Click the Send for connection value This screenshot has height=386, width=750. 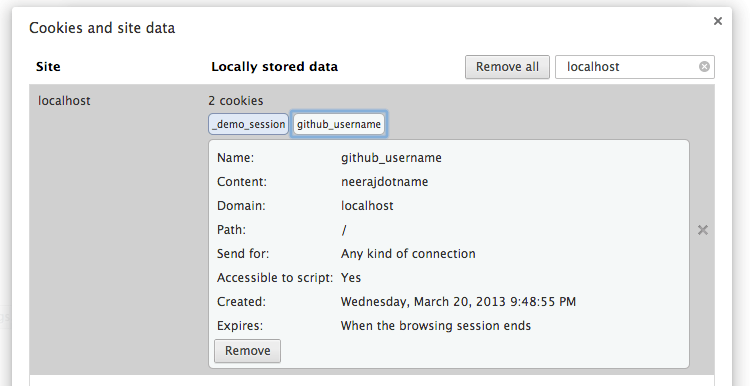(408, 254)
